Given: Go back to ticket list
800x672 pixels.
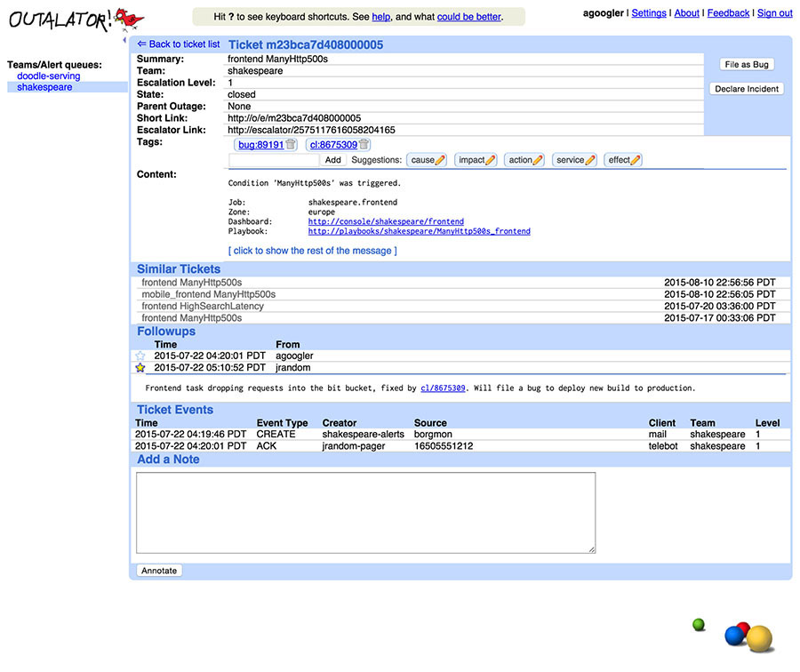Looking at the screenshot, I should point(179,44).
